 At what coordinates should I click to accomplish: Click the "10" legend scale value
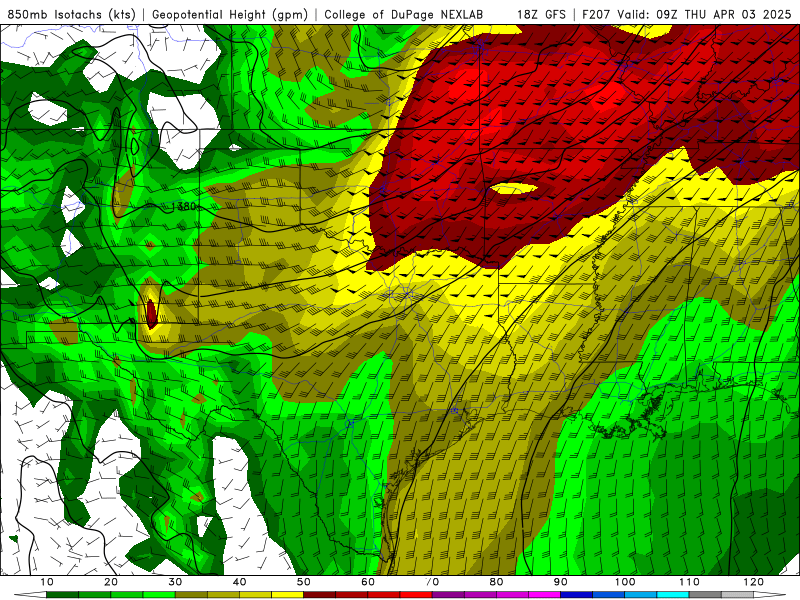(46, 582)
